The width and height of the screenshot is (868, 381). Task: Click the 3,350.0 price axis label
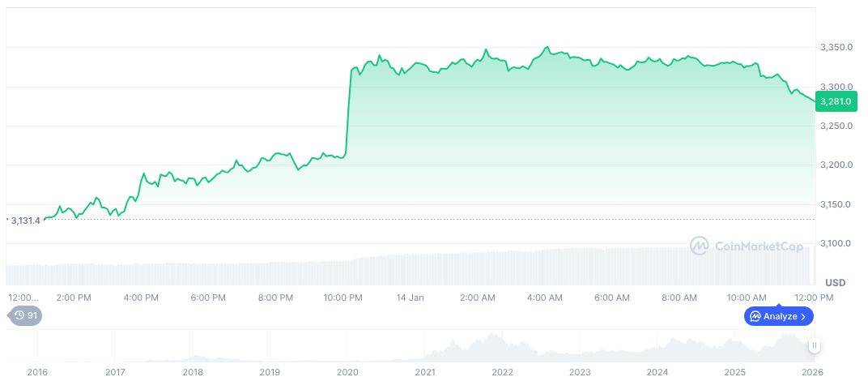tap(836, 48)
